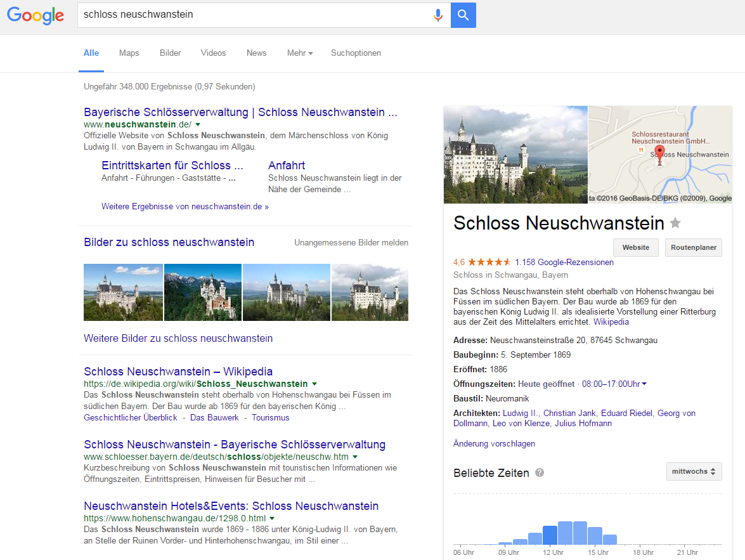Select the Alle tab

click(x=91, y=53)
